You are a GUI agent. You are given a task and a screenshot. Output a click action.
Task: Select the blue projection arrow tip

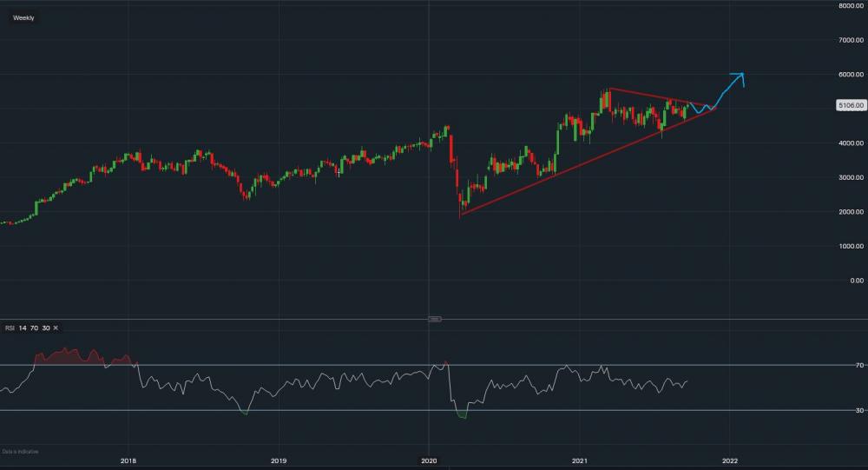pyautogui.click(x=743, y=75)
